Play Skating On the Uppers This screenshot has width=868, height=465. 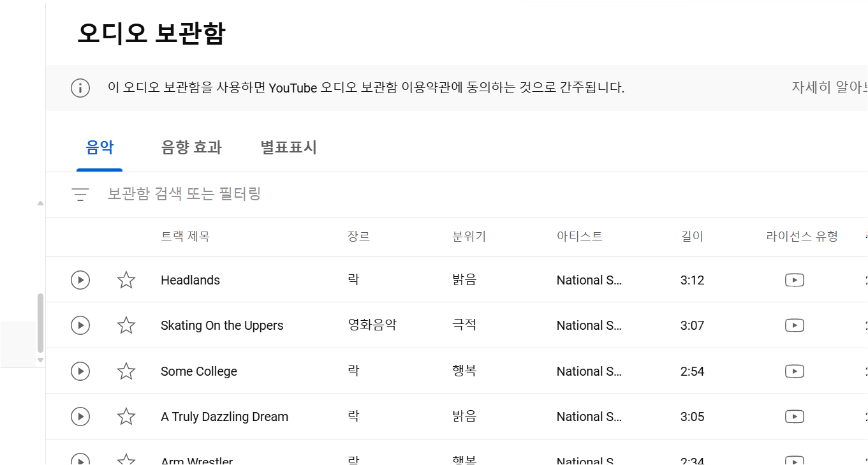pos(80,325)
